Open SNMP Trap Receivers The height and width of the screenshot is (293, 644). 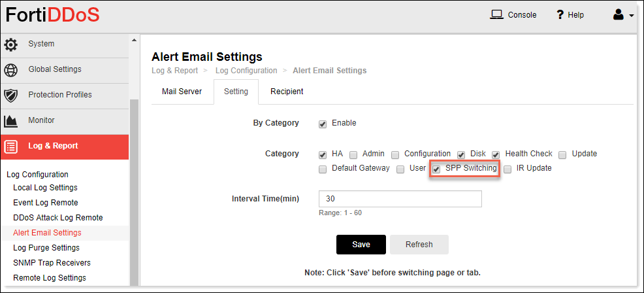tap(52, 262)
